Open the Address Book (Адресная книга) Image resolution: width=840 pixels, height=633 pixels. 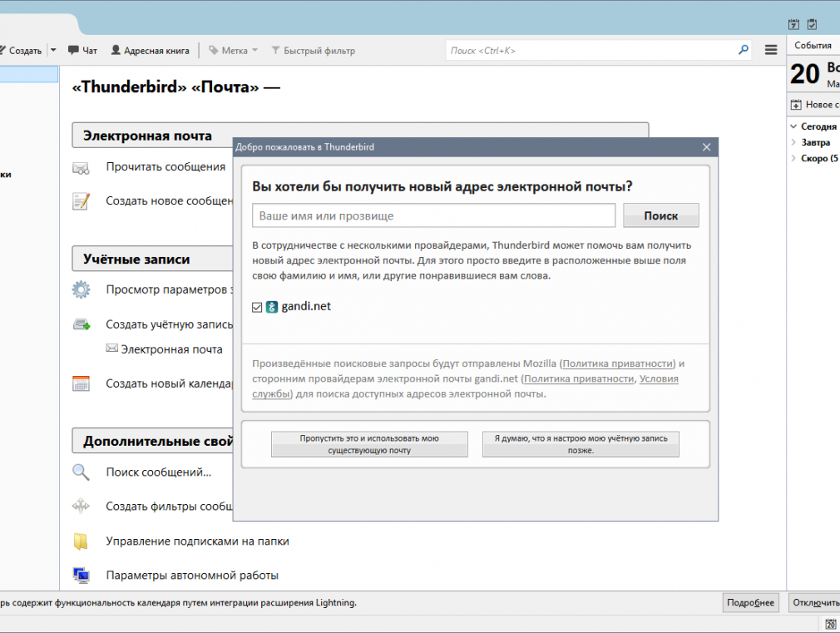pos(150,51)
